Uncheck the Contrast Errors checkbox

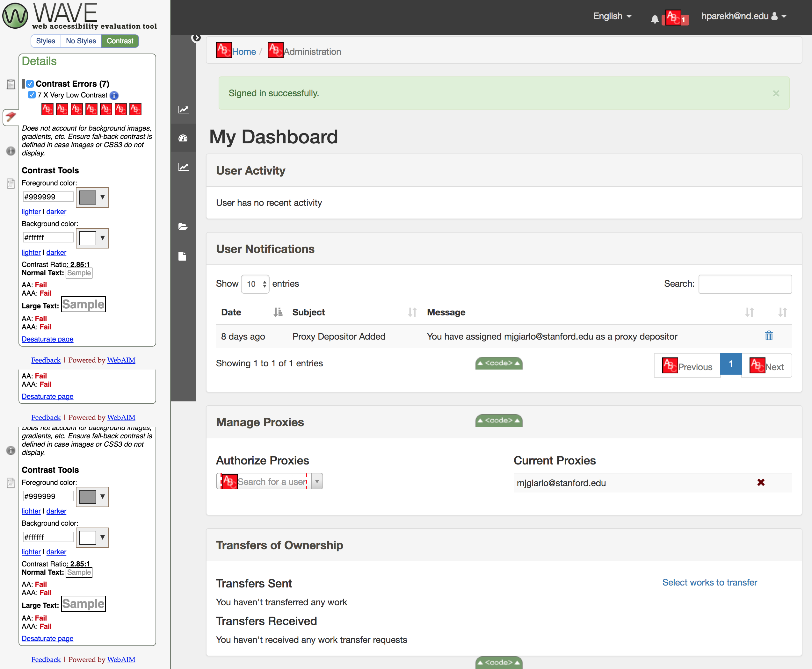pyautogui.click(x=30, y=83)
